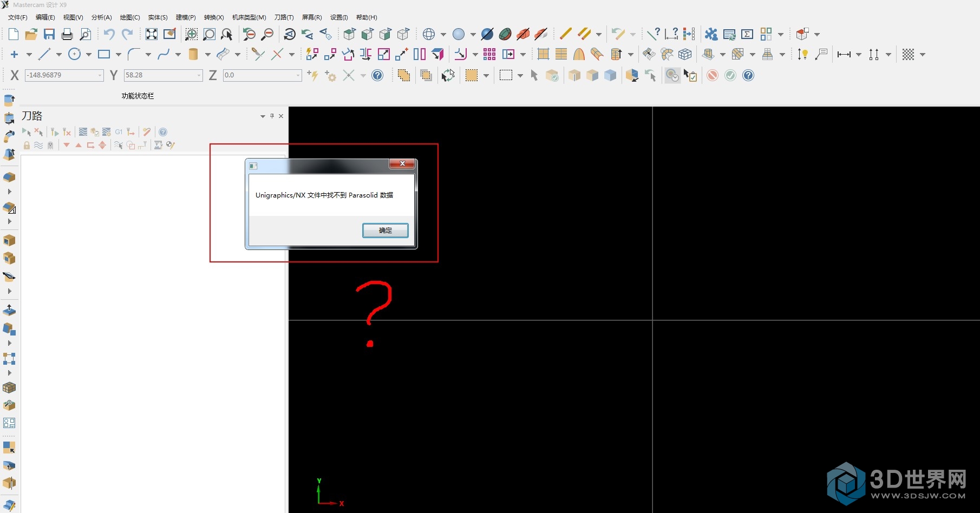Close the Parasolid error dialog with X
Screen dimensions: 980x513
pos(402,163)
